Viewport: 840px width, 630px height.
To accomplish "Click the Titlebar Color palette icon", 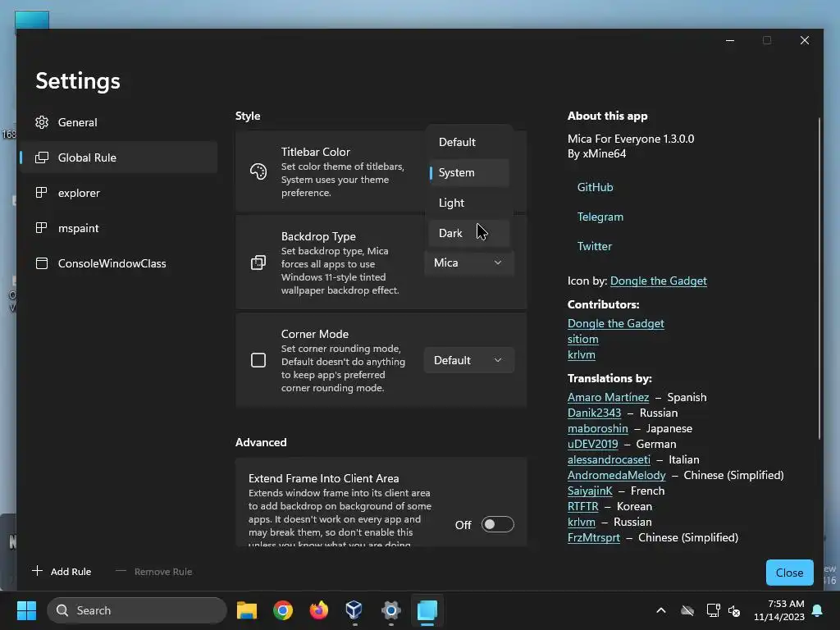I will (258, 171).
